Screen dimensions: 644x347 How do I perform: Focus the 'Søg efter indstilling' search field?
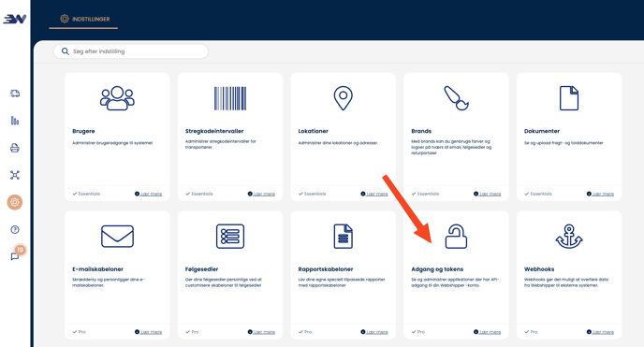click(131, 51)
